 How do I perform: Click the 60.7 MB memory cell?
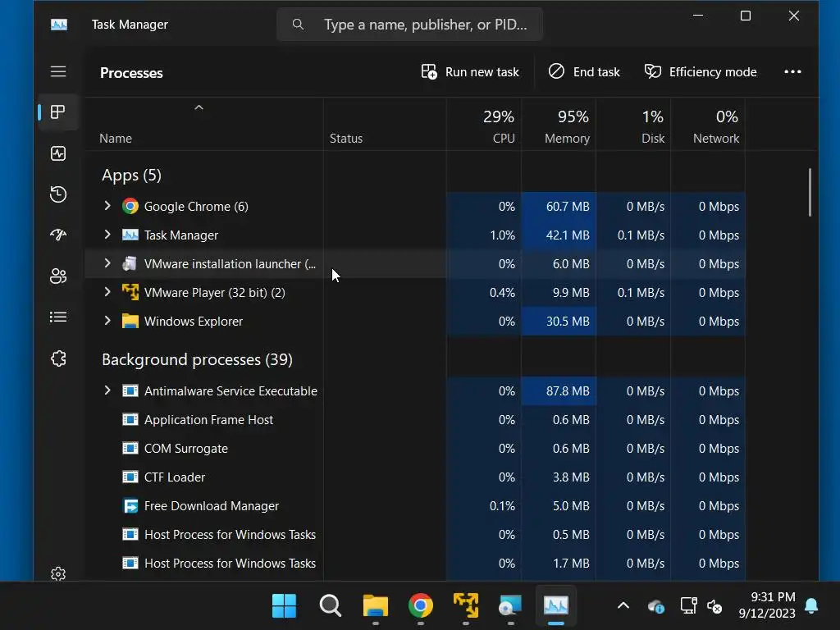(x=558, y=206)
